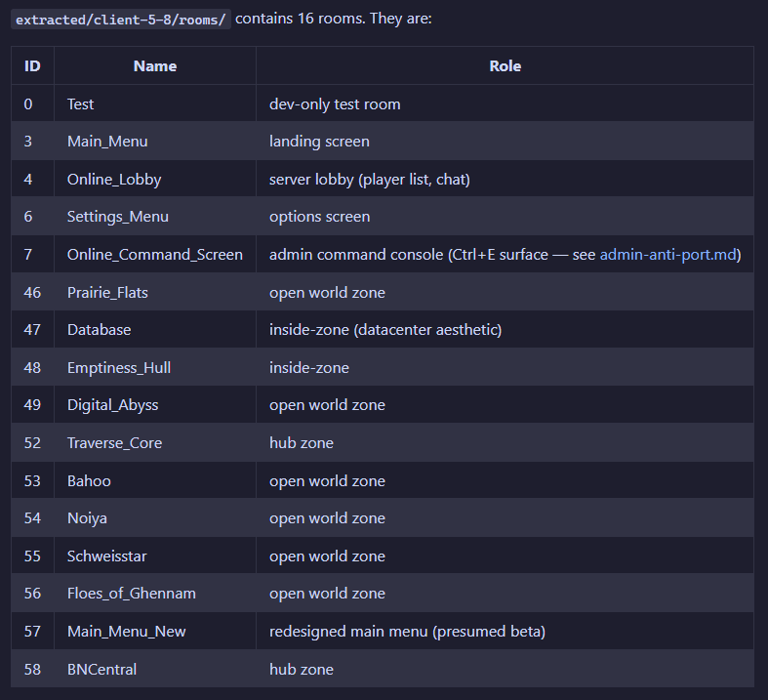The height and width of the screenshot is (700, 768).
Task: Select the ID column header
Action: [x=32, y=66]
